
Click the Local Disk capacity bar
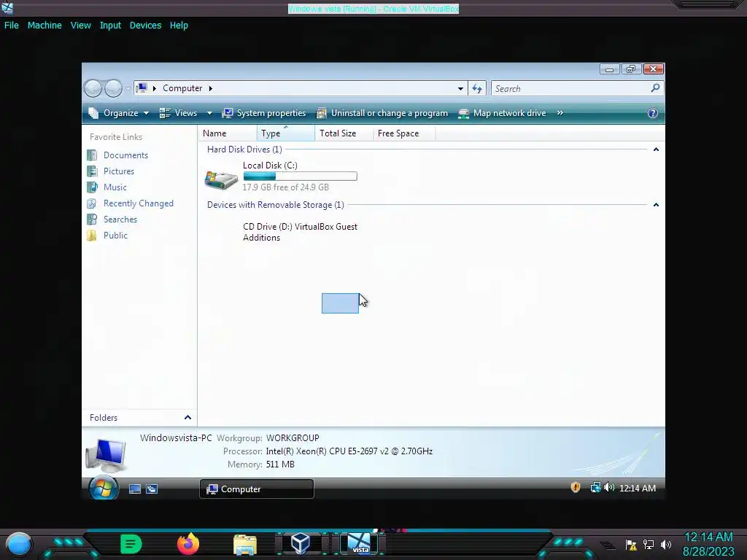tap(300, 176)
